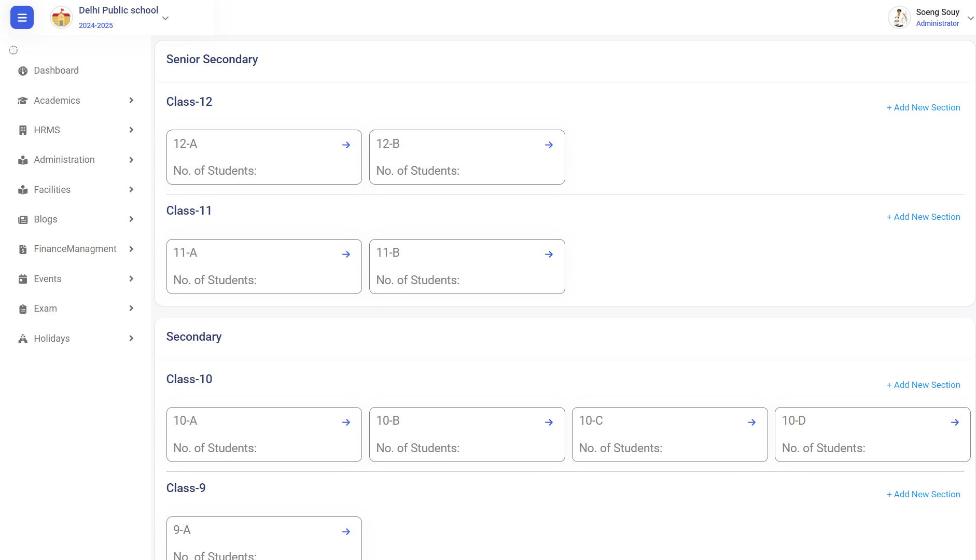The image size is (976, 560).
Task: Click the arrow icon on 10-C card
Action: pyautogui.click(x=751, y=423)
